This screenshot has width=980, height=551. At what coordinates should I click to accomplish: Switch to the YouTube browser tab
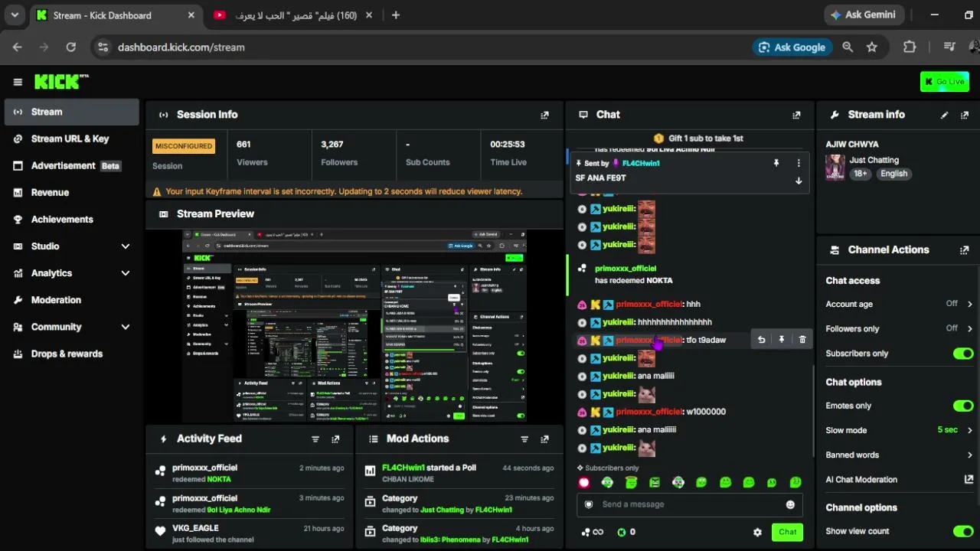(291, 15)
